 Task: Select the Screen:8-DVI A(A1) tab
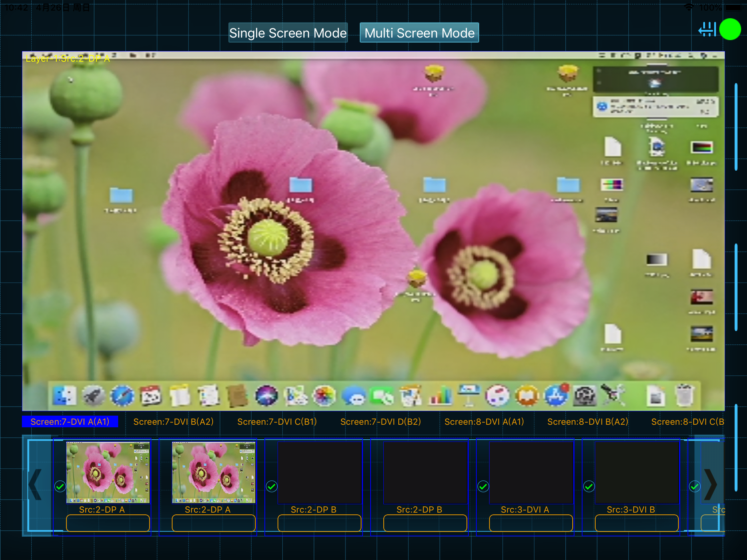click(484, 421)
